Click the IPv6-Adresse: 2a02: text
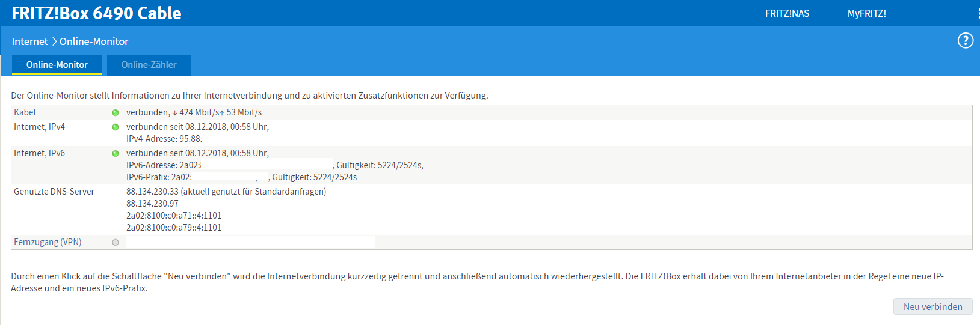 163,165
